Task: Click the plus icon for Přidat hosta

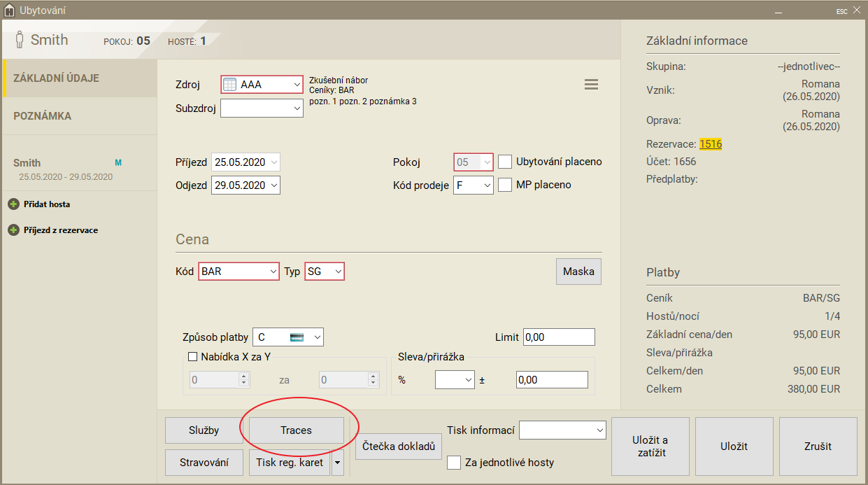Action: point(13,204)
